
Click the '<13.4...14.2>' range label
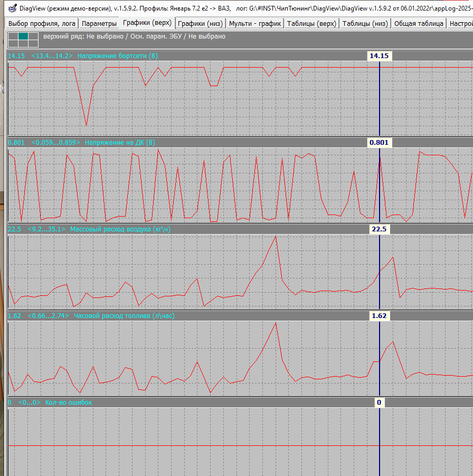pos(52,56)
